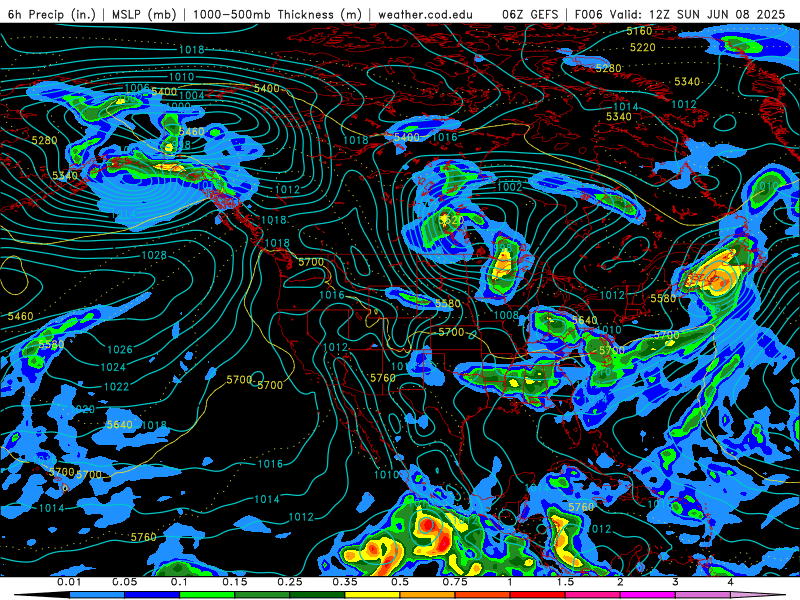Click the '1026' isobar label
The height and width of the screenshot is (600, 800).
[x=120, y=349]
